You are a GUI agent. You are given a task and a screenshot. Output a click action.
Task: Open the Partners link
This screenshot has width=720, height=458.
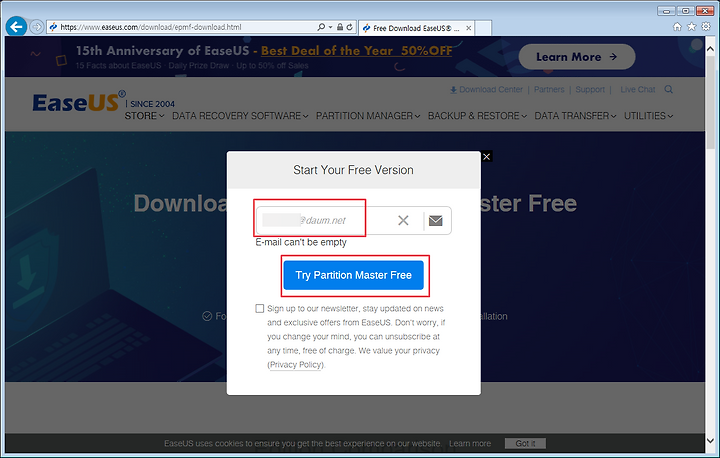[549, 90]
